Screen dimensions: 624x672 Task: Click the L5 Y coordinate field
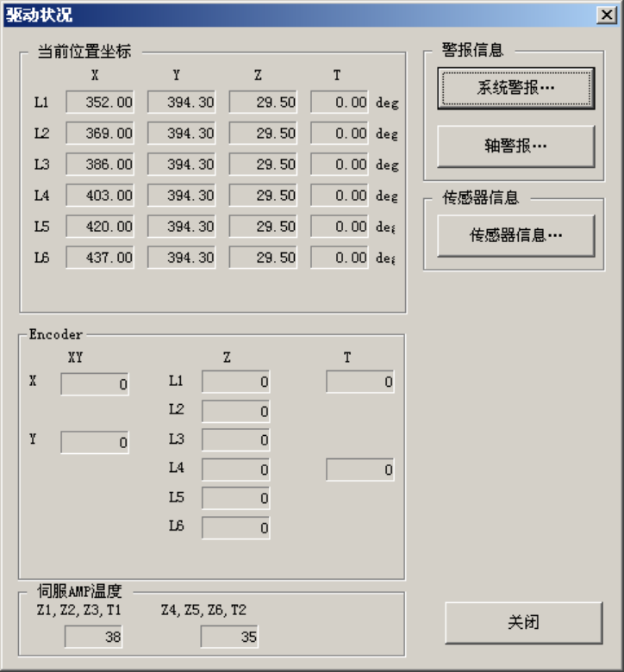(x=181, y=227)
